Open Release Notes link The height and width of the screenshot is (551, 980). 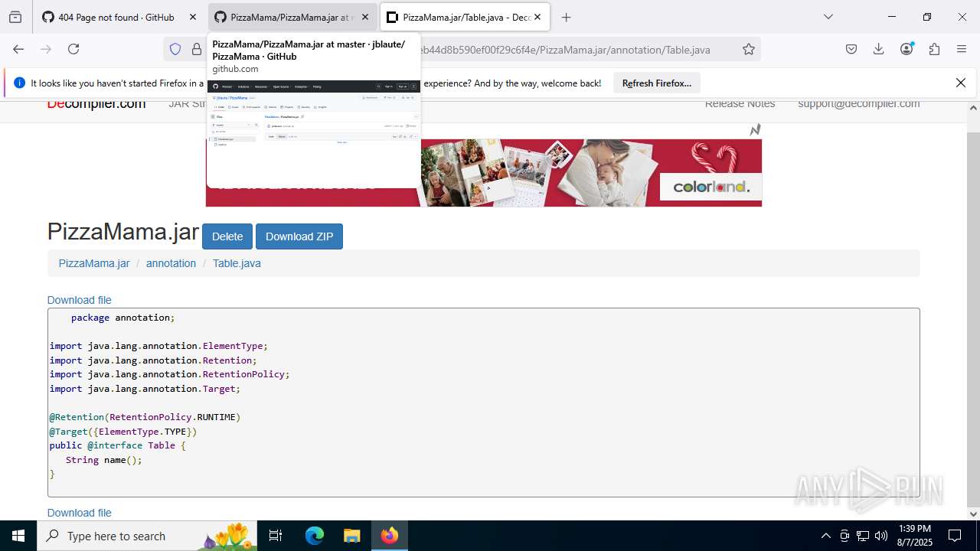[740, 103]
